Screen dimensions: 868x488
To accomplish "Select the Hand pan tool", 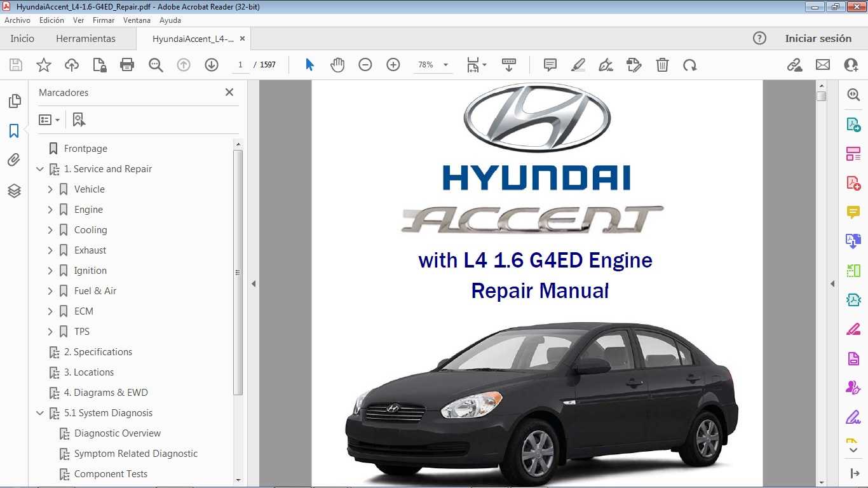I will (337, 65).
